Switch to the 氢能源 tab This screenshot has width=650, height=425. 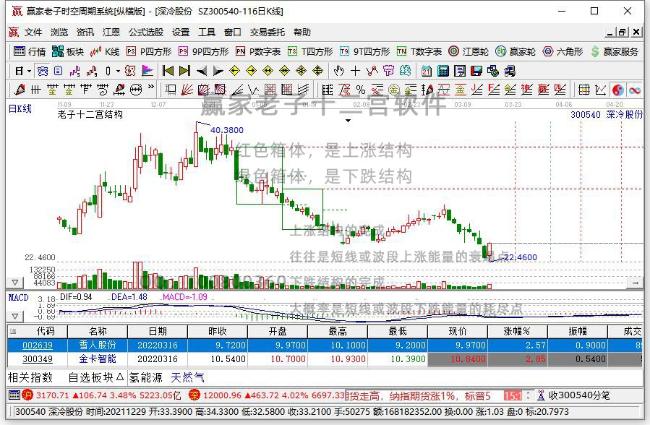pos(146,378)
